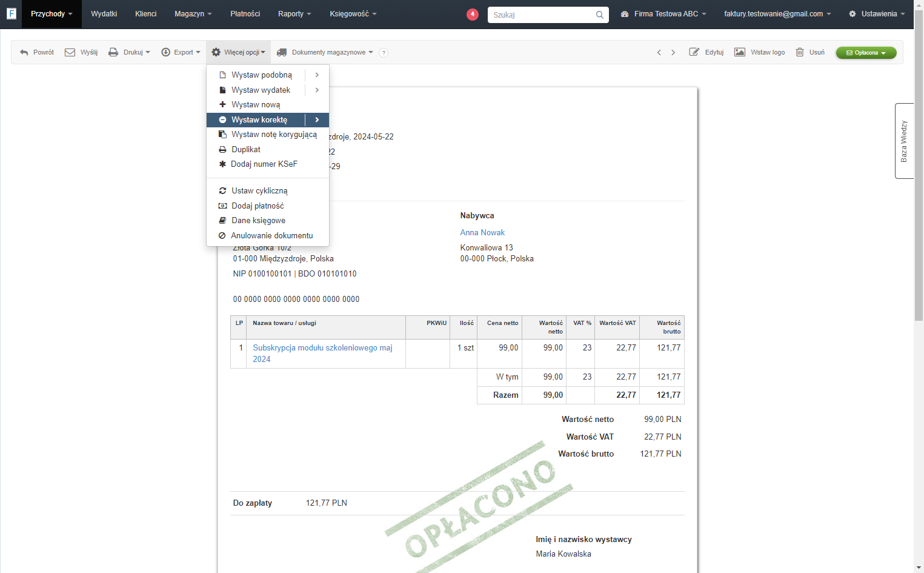This screenshot has width=924, height=573.
Task: Expand the Magazyn dropdown menu
Action: (x=193, y=14)
